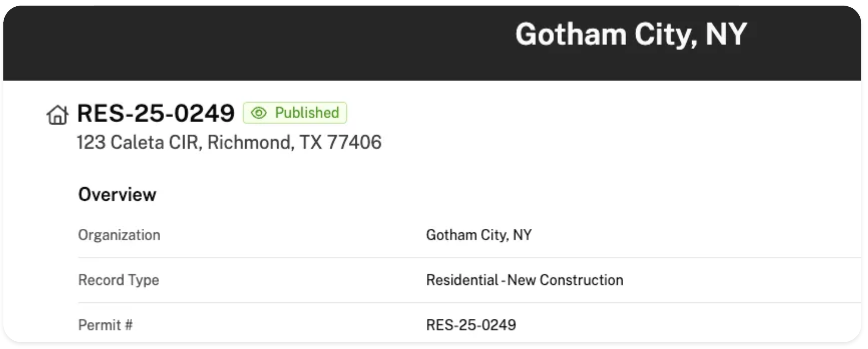
Task: Click the Overview section heading
Action: (x=117, y=194)
